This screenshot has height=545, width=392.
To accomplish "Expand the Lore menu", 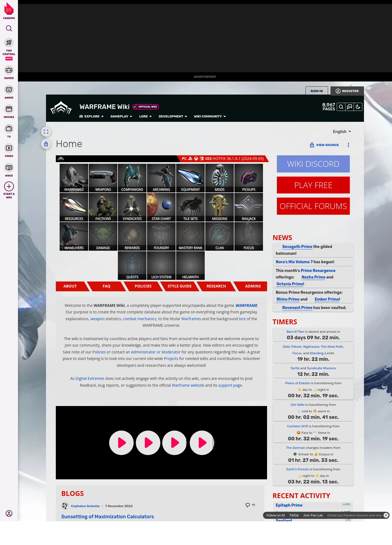I will pyautogui.click(x=145, y=116).
